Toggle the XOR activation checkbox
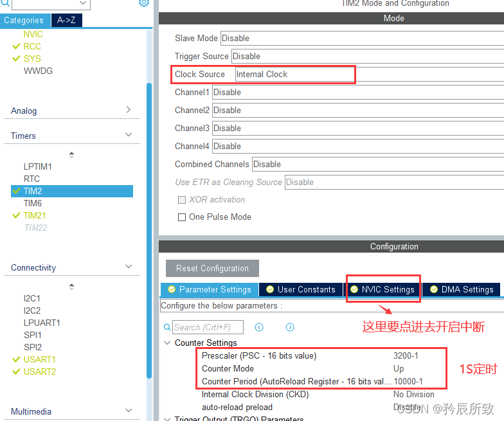Screen dimensions: 504x421 click(x=182, y=200)
